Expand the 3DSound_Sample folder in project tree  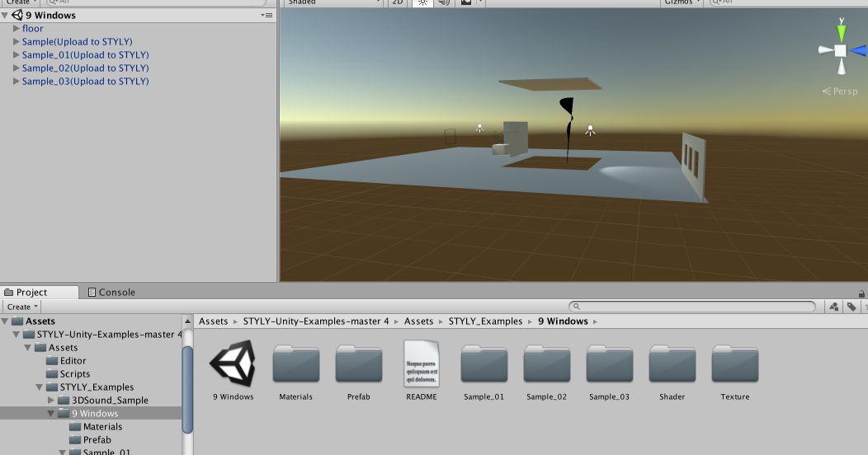[x=51, y=401]
